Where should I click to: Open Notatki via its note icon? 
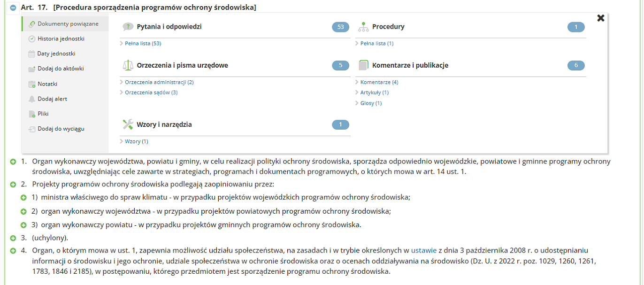(31, 84)
